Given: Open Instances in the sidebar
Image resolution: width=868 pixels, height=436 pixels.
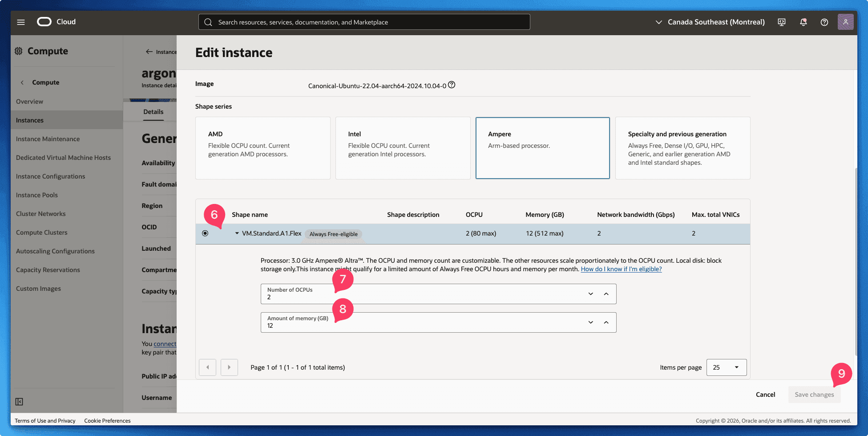Looking at the screenshot, I should [x=67, y=120].
